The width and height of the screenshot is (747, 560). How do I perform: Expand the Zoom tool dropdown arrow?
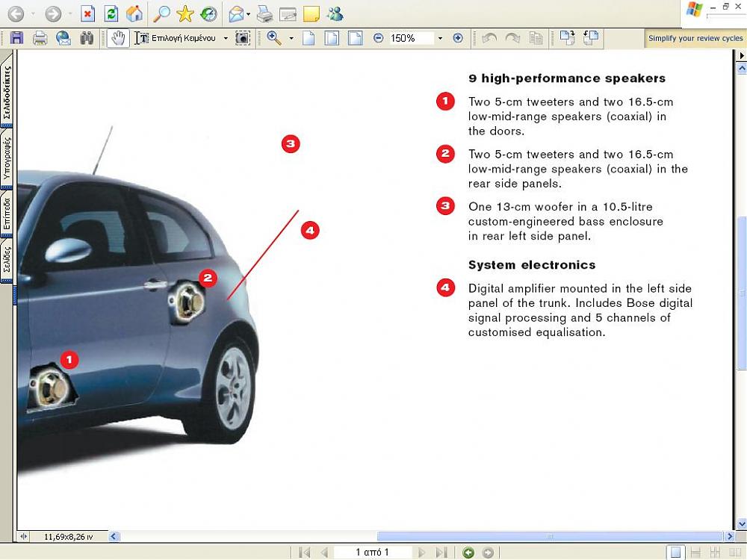coord(291,38)
